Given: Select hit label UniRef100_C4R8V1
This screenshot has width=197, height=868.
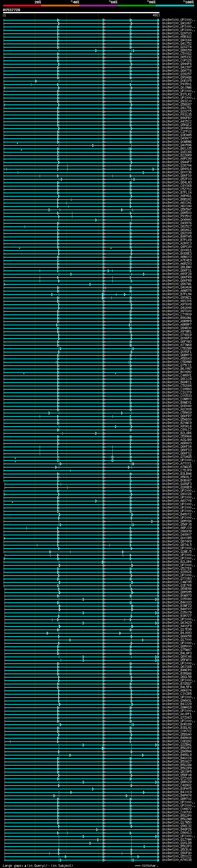Looking at the screenshot, I should tap(177, 375).
